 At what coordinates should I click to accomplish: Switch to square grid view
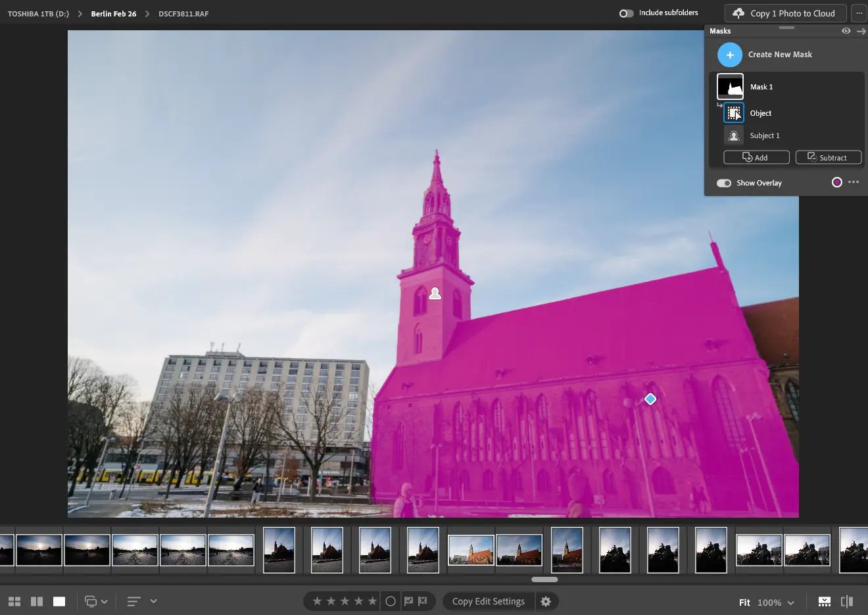coord(37,601)
